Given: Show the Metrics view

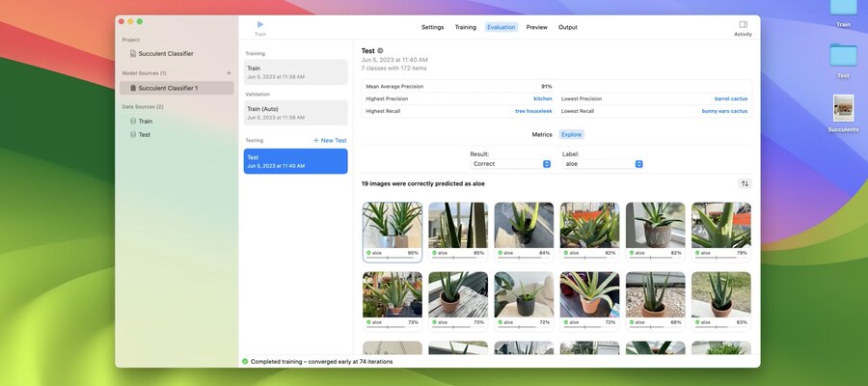Looking at the screenshot, I should pos(542,134).
